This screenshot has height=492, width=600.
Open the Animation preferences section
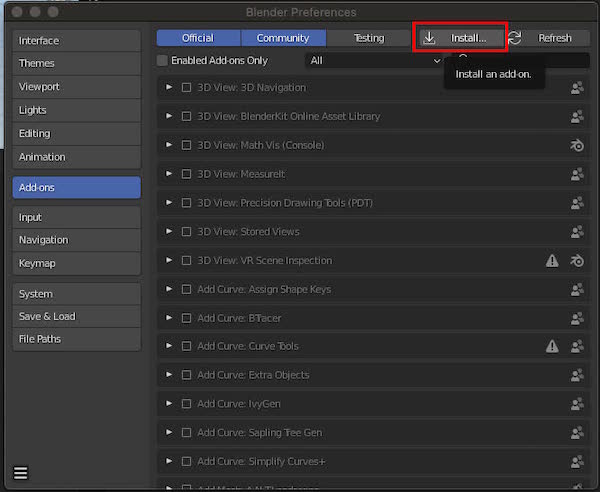(77, 157)
